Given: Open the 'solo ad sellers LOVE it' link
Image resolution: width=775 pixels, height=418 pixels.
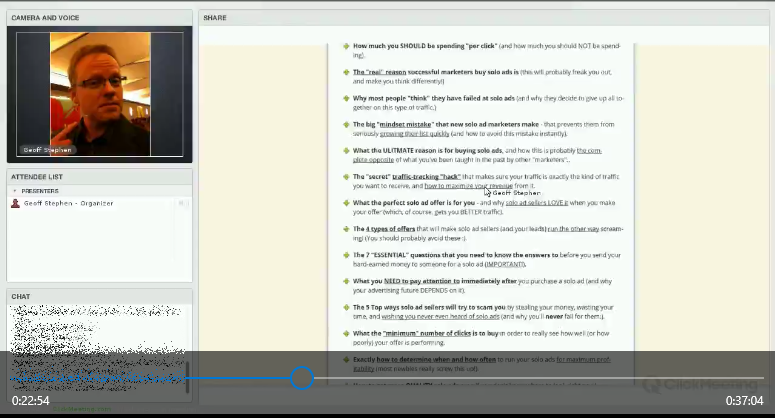Looking at the screenshot, I should tap(537, 203).
